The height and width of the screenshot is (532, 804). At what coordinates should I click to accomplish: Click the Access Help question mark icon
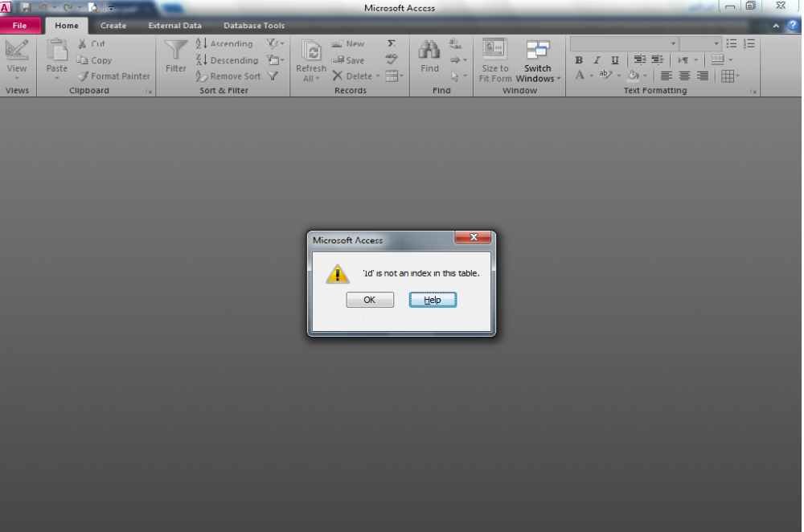click(793, 25)
